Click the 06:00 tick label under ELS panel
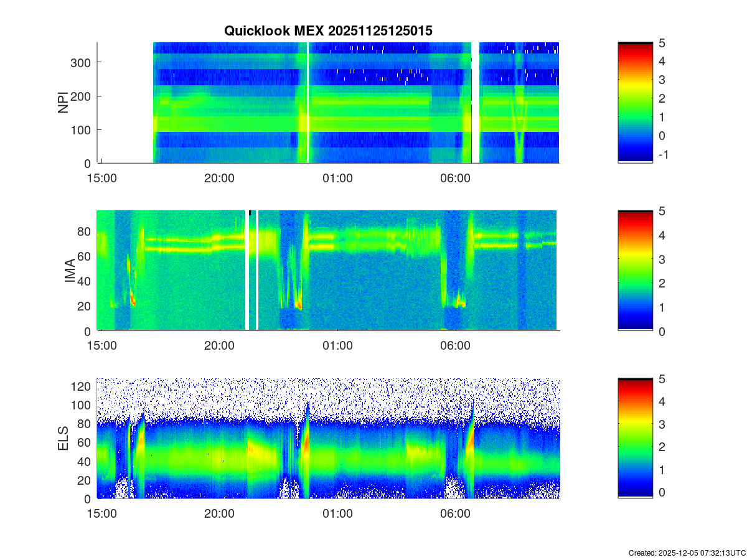 pos(455,514)
